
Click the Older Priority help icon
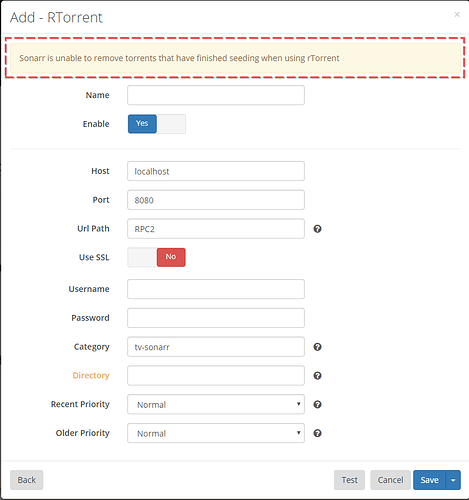[x=317, y=433]
